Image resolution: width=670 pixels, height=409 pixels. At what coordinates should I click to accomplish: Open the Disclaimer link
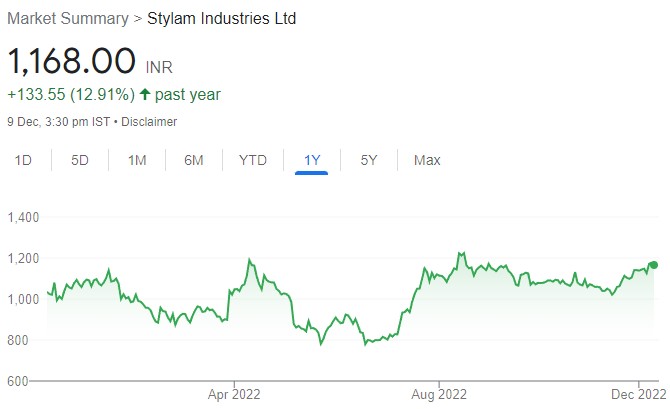point(149,122)
